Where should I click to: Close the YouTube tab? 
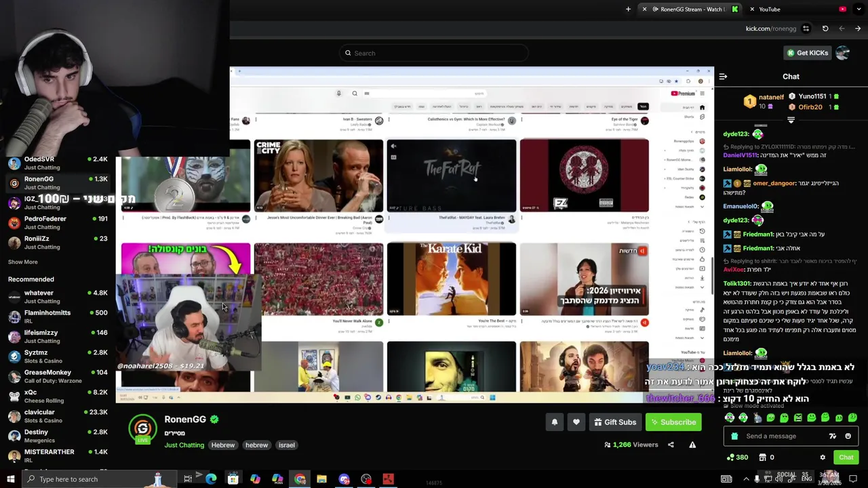(751, 9)
